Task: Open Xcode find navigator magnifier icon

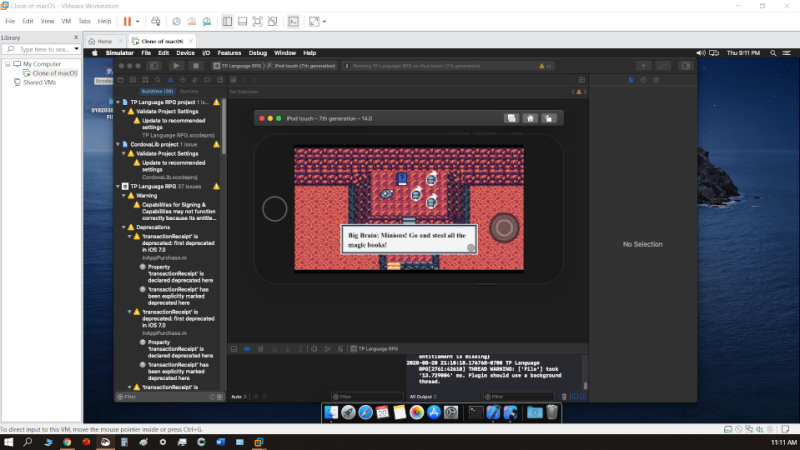Action: pyautogui.click(x=158, y=80)
